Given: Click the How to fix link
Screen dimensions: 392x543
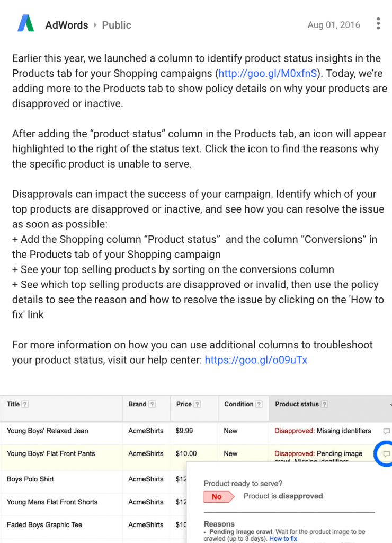Looking at the screenshot, I should coord(283,539).
